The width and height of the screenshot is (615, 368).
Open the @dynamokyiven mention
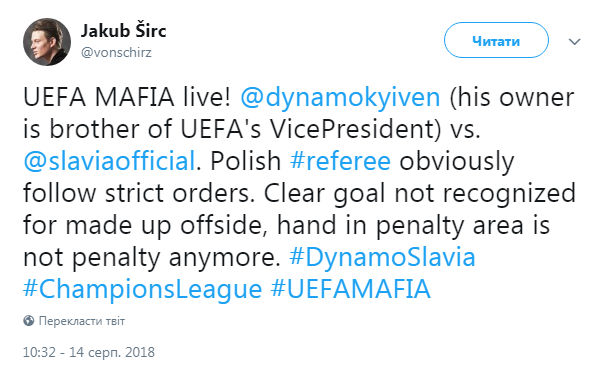coord(340,97)
